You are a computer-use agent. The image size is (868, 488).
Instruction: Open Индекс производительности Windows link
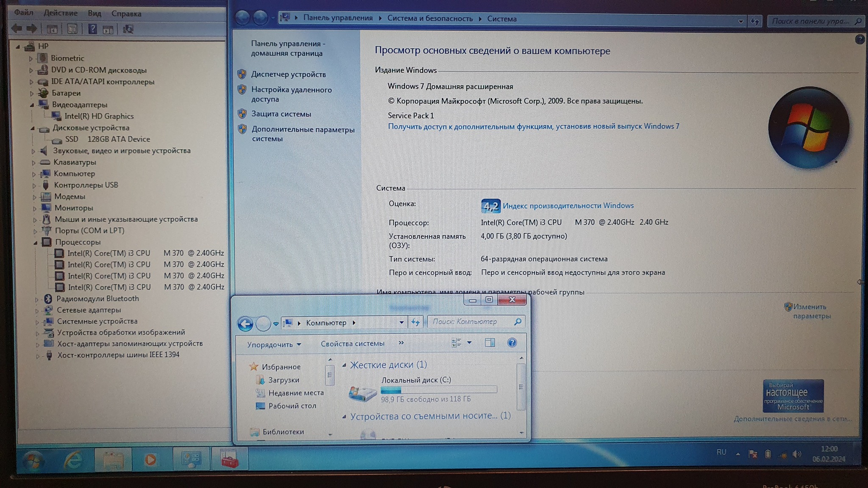point(568,205)
